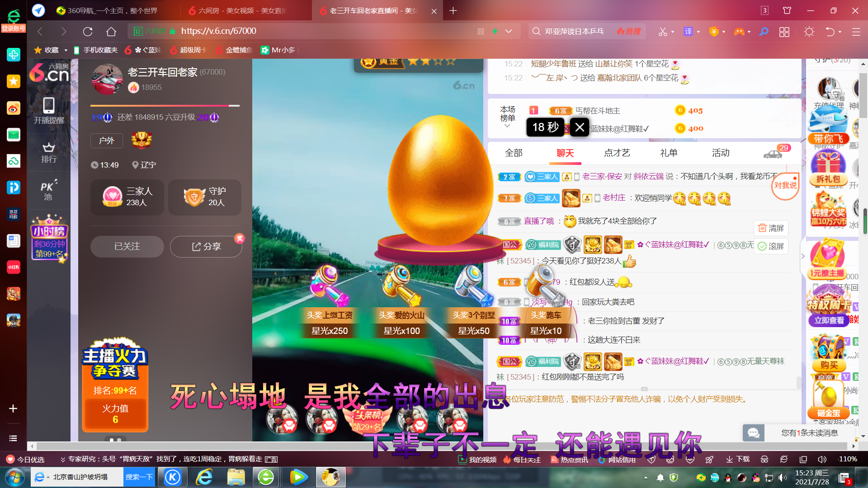Click the 分享 share button
This screenshot has width=868, height=488.
pyautogui.click(x=206, y=246)
